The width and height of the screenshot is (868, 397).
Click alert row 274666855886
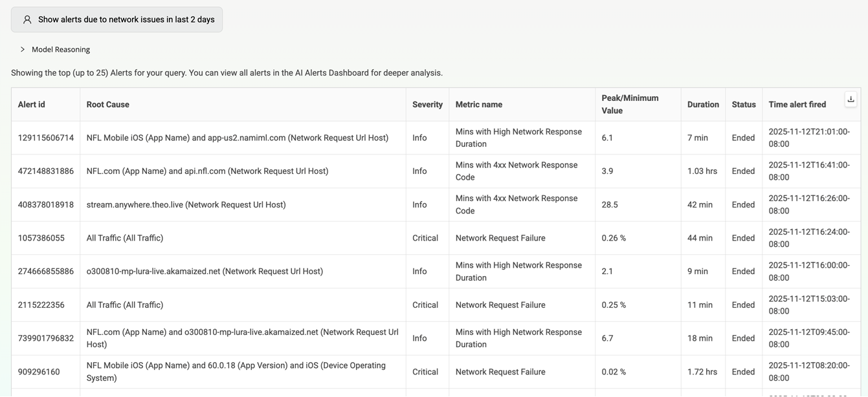click(x=46, y=272)
